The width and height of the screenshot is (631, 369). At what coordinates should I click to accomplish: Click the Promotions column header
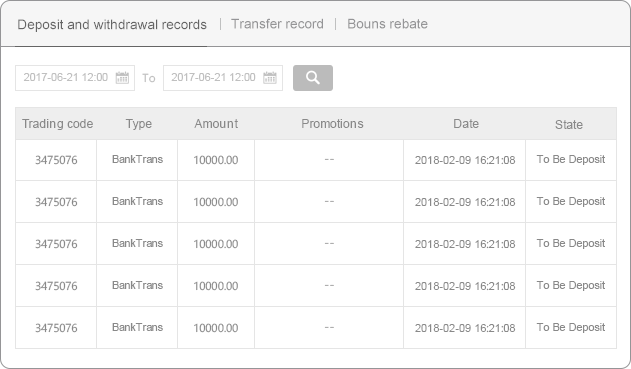pyautogui.click(x=332, y=124)
